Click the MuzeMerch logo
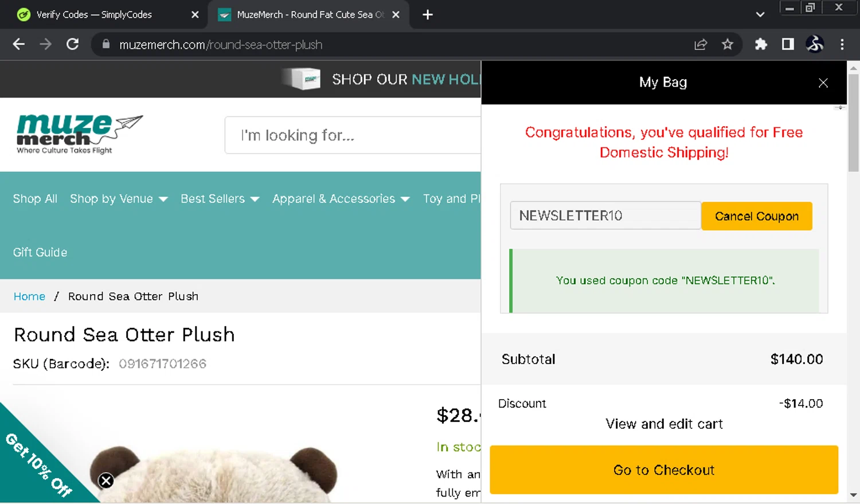Screen dimensions: 860x504 (80, 134)
